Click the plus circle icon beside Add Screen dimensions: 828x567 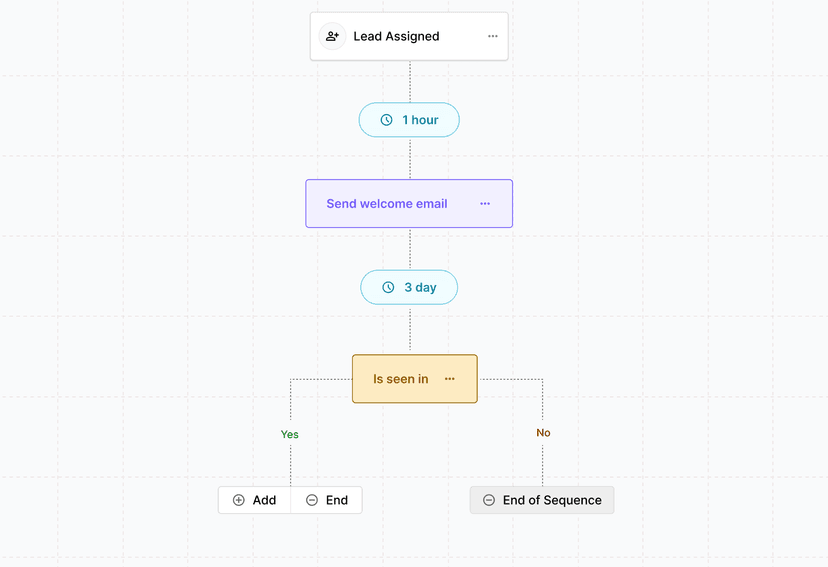(239, 500)
